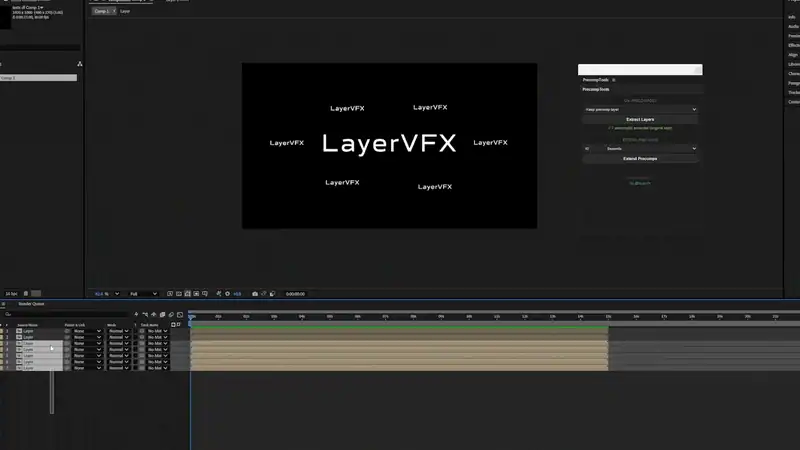
Task: Take snapshot with the camera icon
Action: pos(255,294)
